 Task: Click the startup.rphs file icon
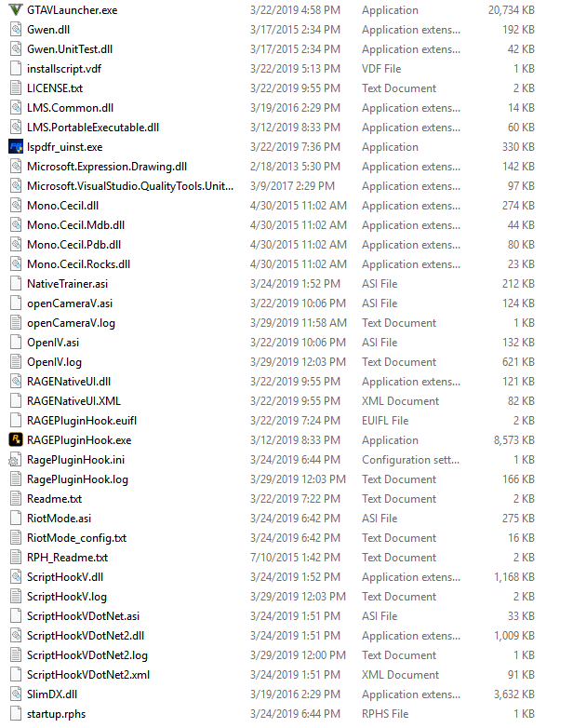click(x=16, y=714)
